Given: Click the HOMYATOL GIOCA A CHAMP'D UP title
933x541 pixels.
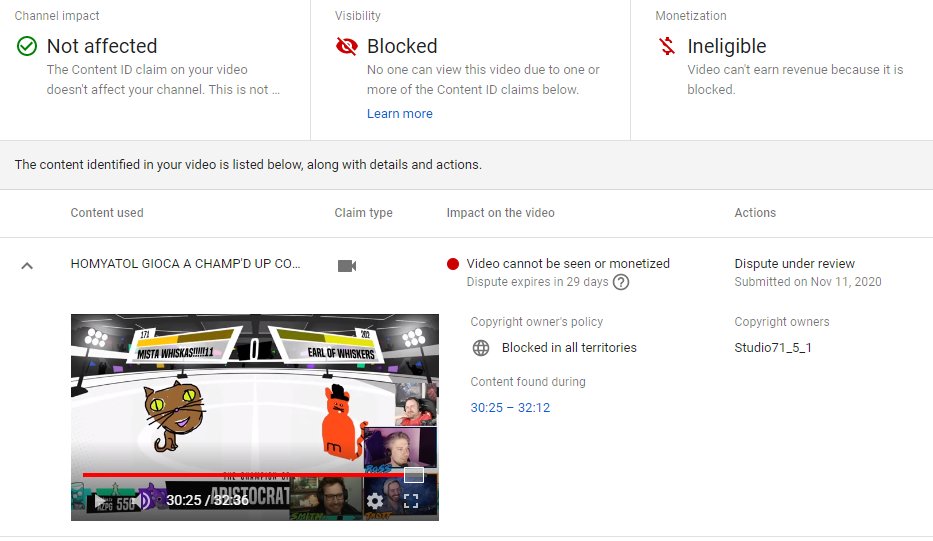Looking at the screenshot, I should (x=185, y=264).
